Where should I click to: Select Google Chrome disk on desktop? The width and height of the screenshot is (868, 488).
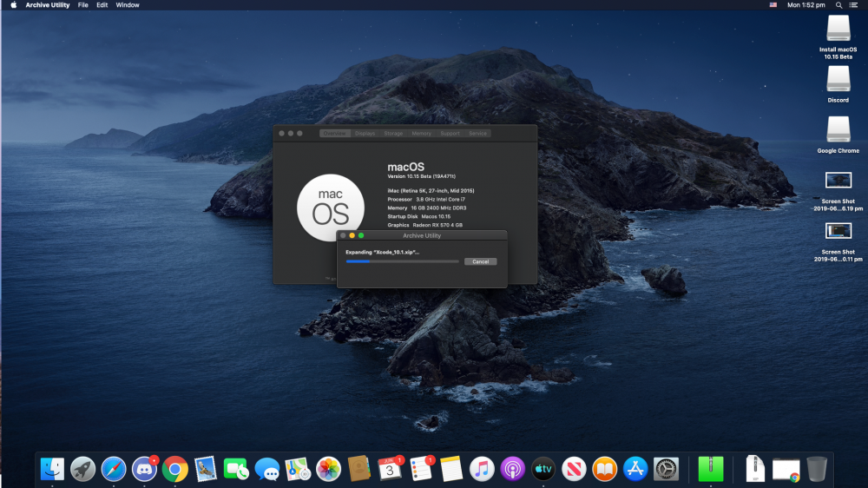click(838, 135)
